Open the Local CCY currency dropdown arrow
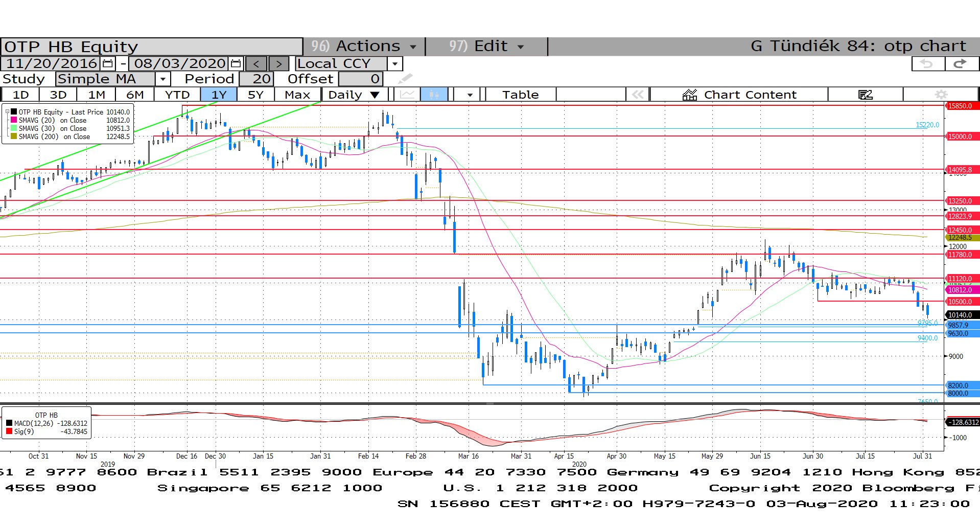980x524 pixels. point(394,64)
